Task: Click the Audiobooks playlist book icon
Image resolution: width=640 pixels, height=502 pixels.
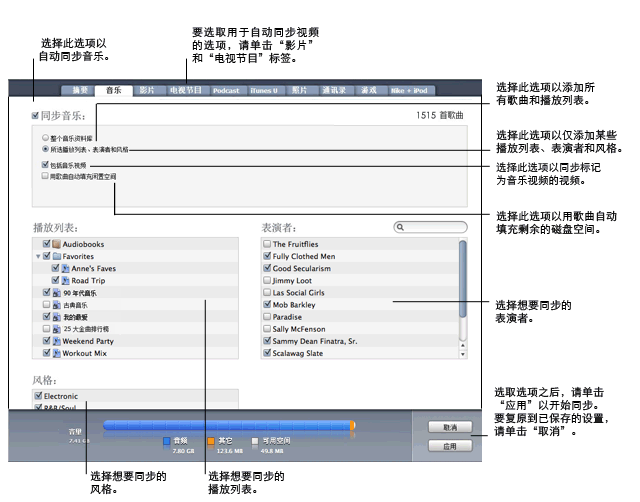Action: [56, 244]
